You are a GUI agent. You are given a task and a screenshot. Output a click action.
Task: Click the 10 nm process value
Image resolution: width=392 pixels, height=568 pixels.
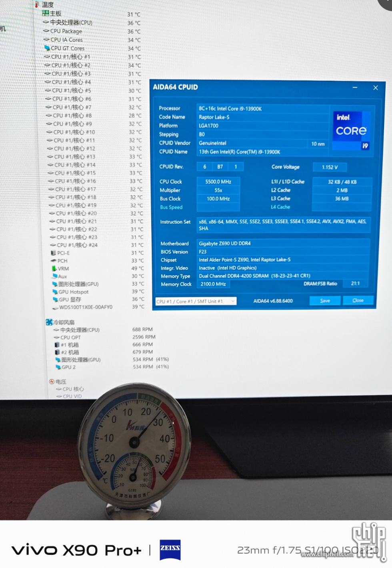pyautogui.click(x=318, y=144)
